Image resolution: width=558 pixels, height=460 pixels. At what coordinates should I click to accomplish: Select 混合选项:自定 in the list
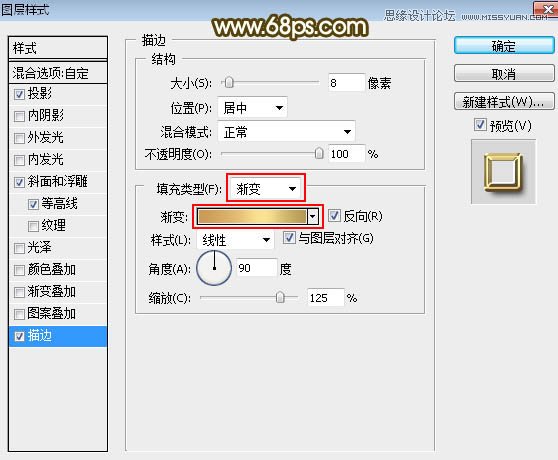tap(58, 73)
